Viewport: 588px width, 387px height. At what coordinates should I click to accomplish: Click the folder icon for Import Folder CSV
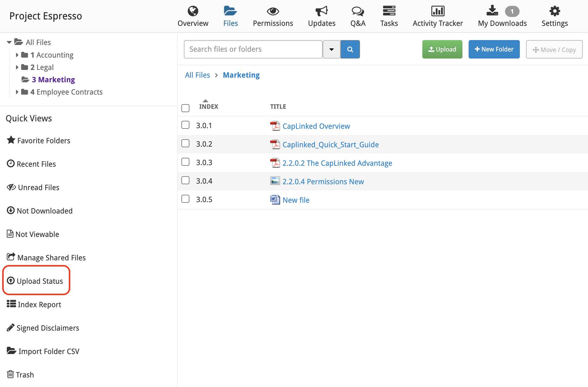coord(11,351)
